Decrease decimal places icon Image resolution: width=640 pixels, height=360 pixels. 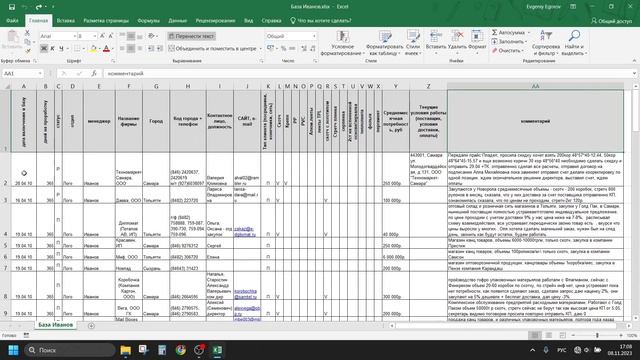pyautogui.click(x=313, y=49)
